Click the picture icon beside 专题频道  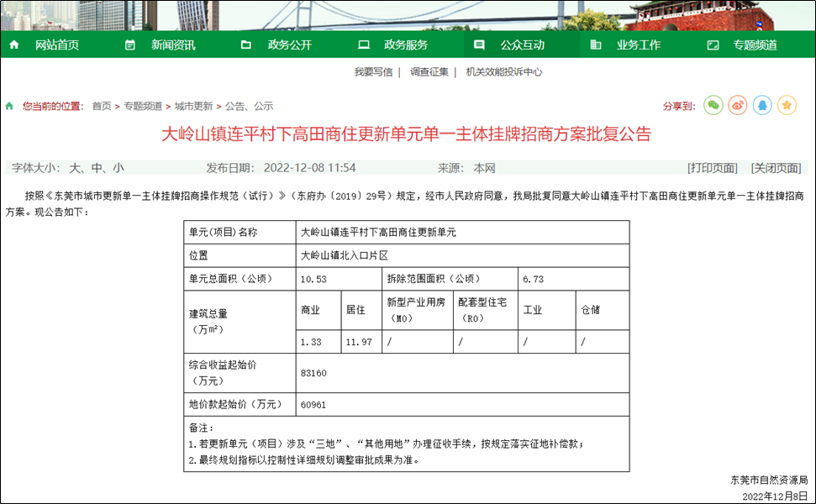point(713,45)
